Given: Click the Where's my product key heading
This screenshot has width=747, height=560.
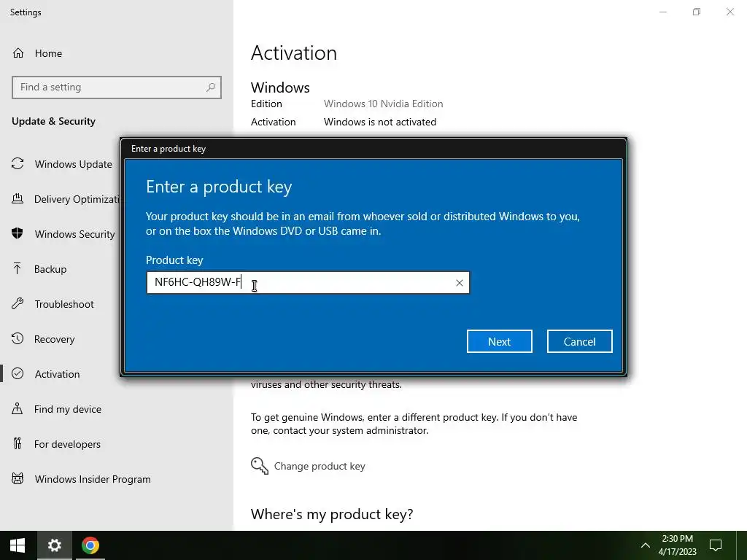Looking at the screenshot, I should tap(332, 514).
